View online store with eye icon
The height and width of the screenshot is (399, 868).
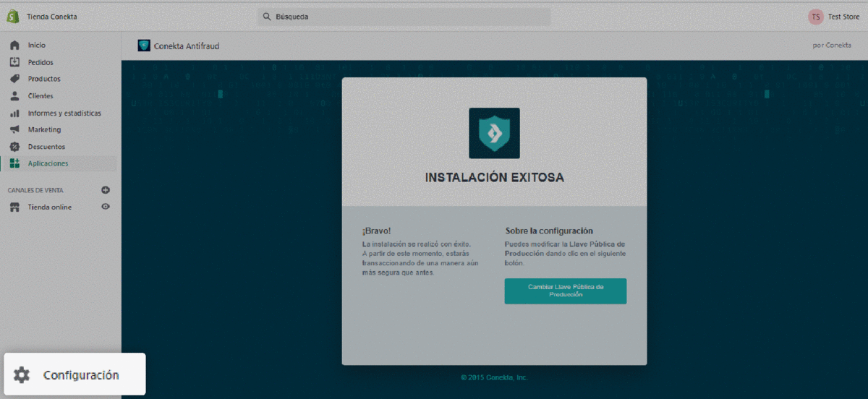(x=106, y=207)
